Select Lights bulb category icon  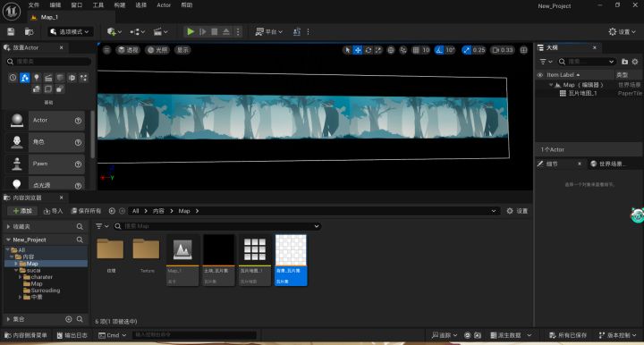click(37, 78)
